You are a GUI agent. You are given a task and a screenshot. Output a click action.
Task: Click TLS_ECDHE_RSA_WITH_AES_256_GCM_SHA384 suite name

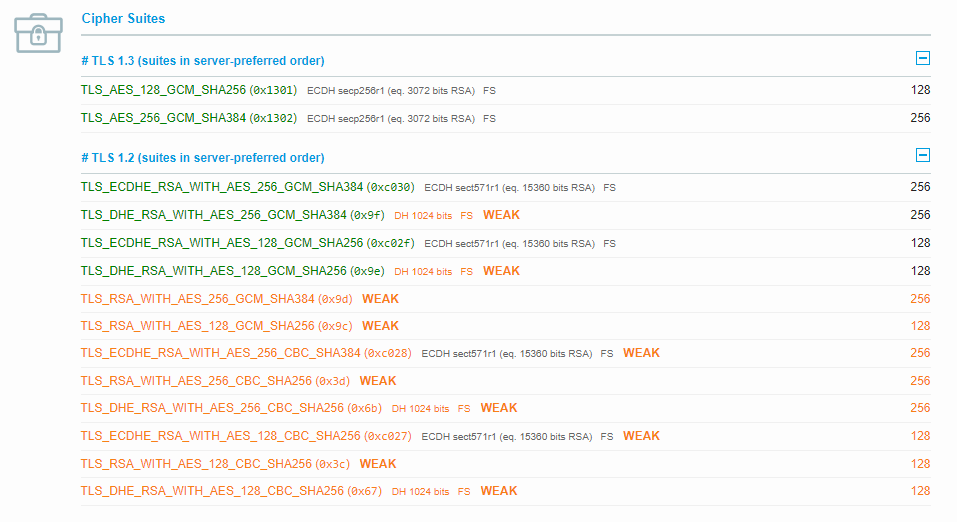point(222,187)
